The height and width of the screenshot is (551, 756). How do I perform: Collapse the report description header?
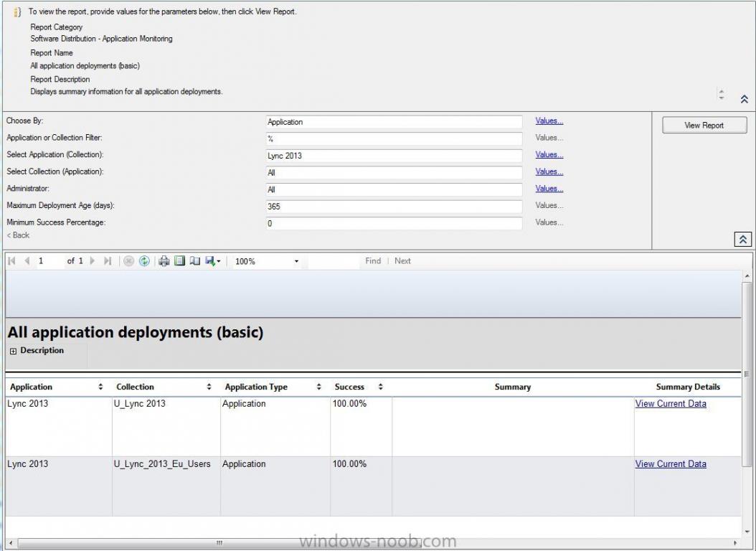click(744, 99)
